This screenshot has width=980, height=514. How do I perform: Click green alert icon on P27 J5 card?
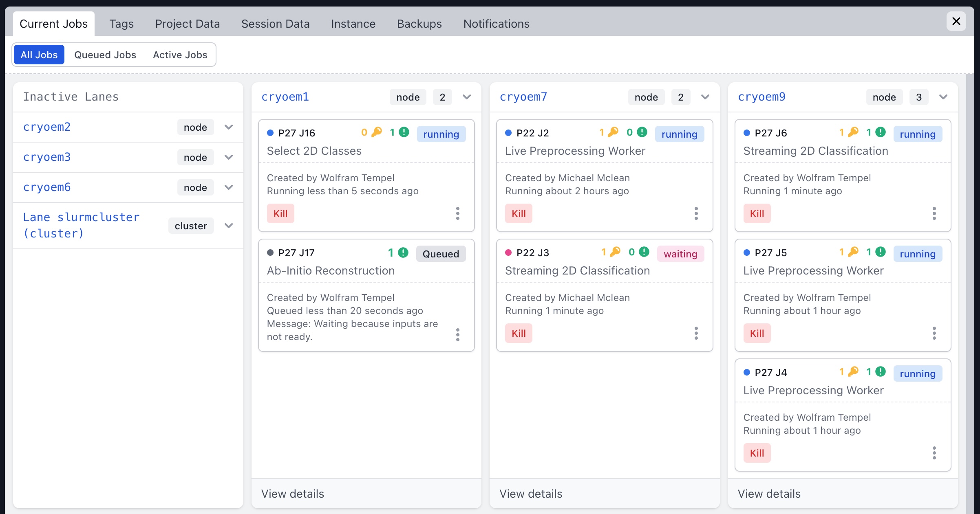[881, 252]
